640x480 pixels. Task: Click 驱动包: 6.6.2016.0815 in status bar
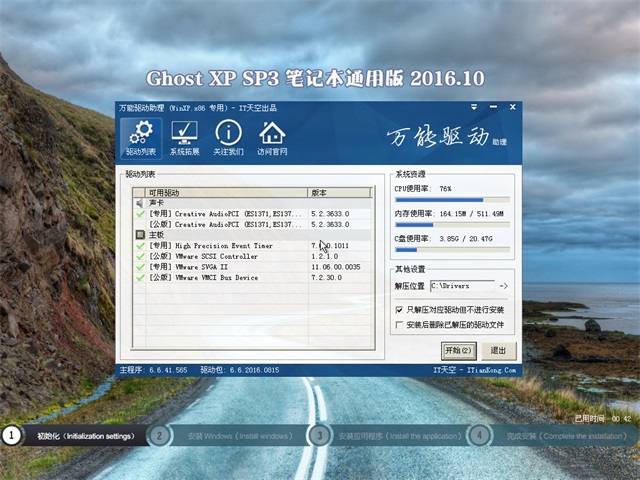(x=240, y=370)
